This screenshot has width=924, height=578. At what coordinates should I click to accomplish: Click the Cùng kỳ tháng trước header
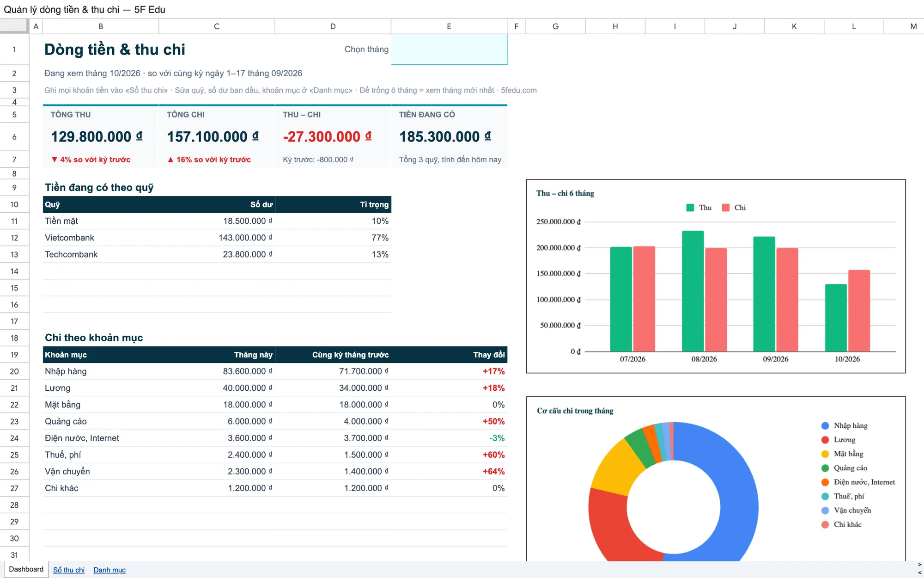[350, 355]
